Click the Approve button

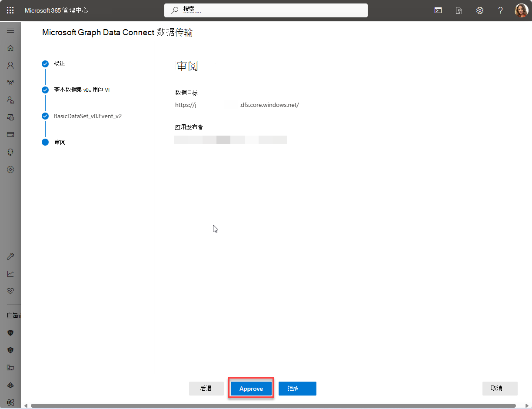pyautogui.click(x=251, y=389)
